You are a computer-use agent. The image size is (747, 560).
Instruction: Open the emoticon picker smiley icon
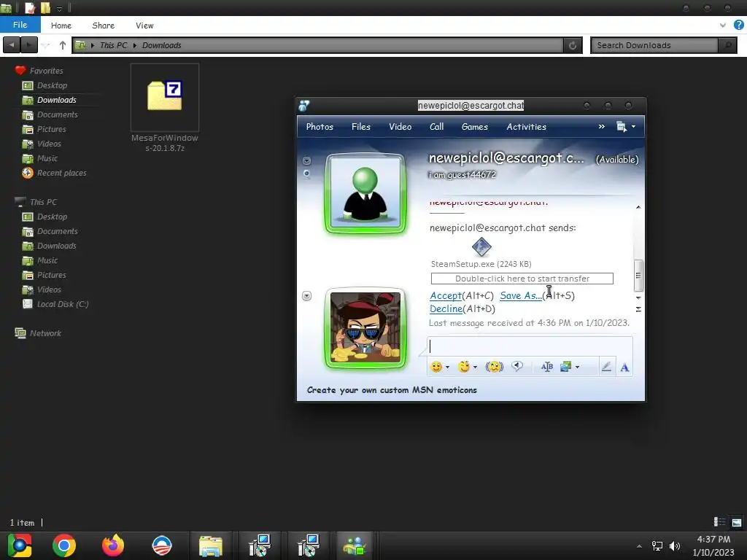click(436, 367)
